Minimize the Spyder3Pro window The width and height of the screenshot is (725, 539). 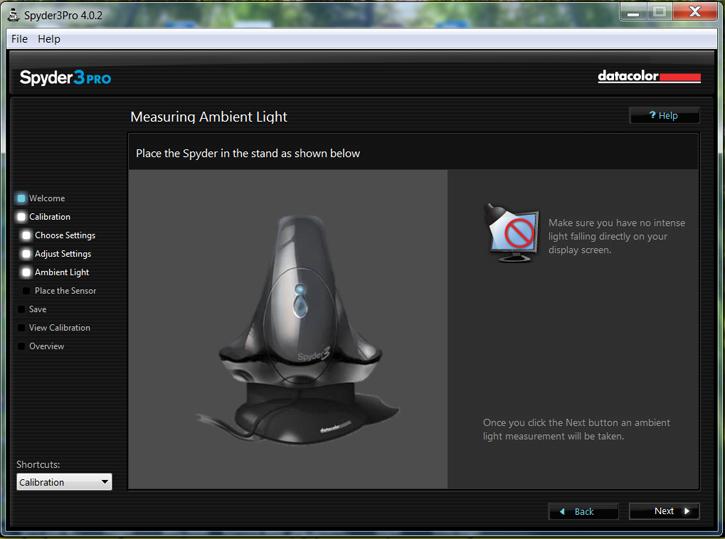[x=633, y=12]
